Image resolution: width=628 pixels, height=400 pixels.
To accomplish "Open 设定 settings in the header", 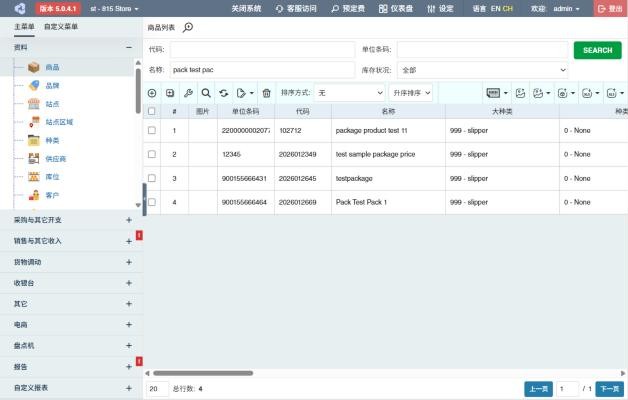I will pos(440,8).
